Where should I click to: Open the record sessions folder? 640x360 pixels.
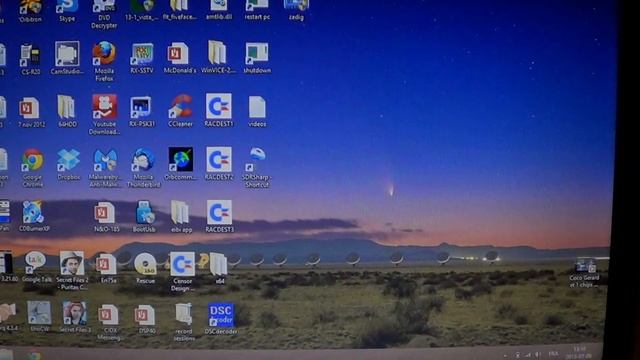pos(184,322)
